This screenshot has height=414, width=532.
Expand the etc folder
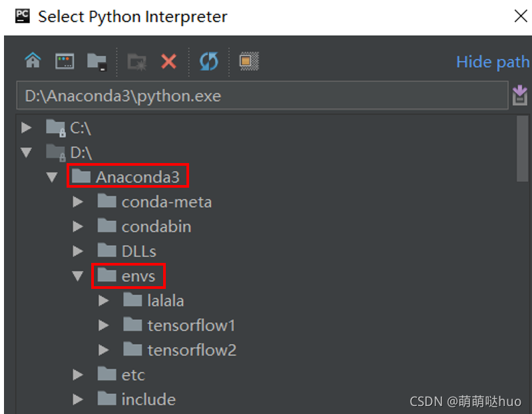pos(78,375)
